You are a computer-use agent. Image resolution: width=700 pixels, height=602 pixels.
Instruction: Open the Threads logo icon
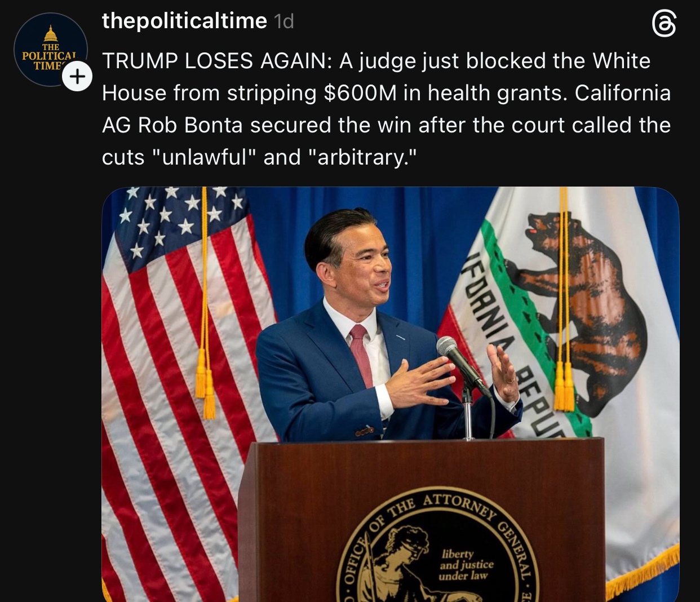(x=663, y=24)
